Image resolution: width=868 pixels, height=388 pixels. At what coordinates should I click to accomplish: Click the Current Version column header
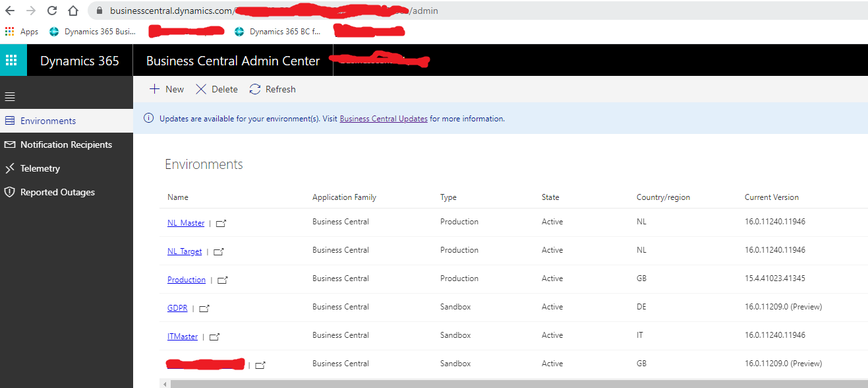point(772,197)
